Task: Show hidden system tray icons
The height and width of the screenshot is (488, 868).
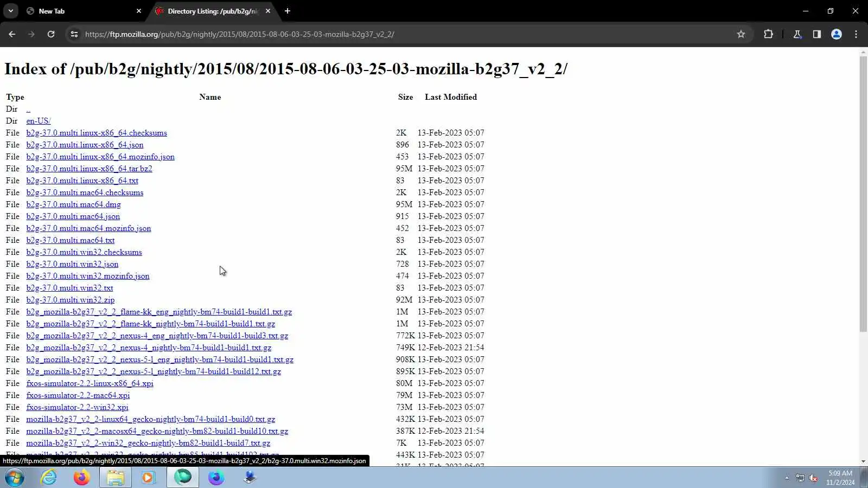Action: click(x=787, y=478)
